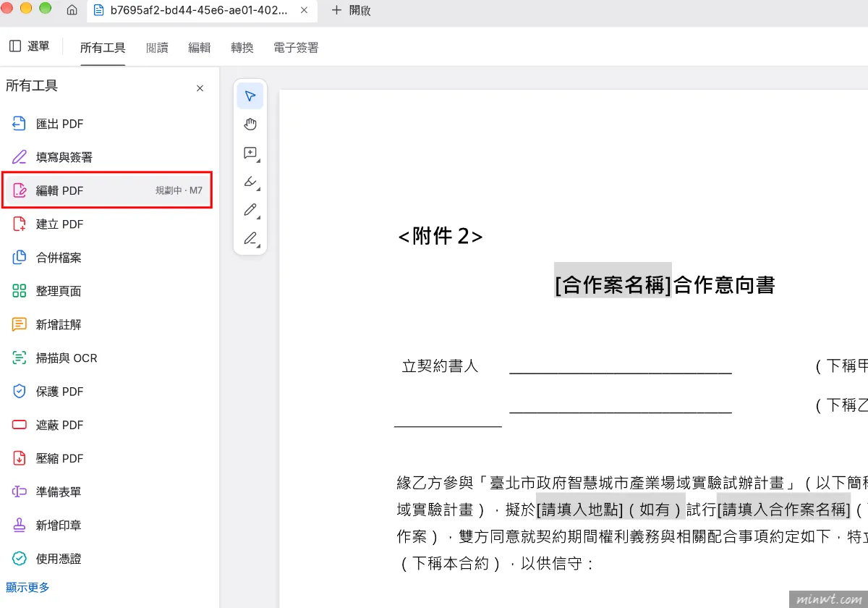Image resolution: width=868 pixels, height=608 pixels.
Task: Click the 開啟 new tab button
Action: point(351,10)
